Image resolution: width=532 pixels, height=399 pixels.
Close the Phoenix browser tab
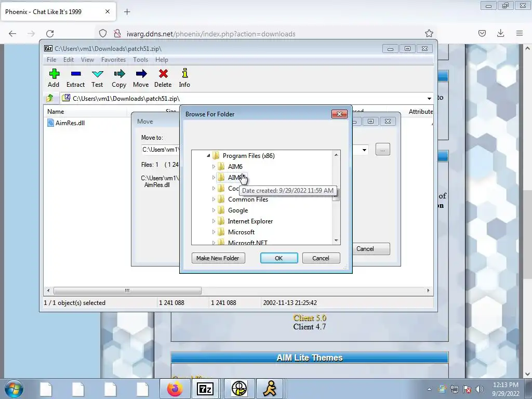pyautogui.click(x=107, y=11)
